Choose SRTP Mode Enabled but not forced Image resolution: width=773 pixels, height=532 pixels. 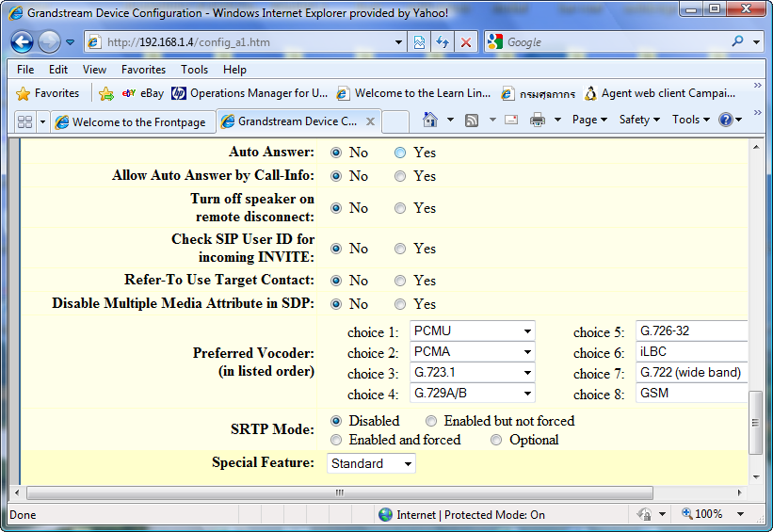431,421
